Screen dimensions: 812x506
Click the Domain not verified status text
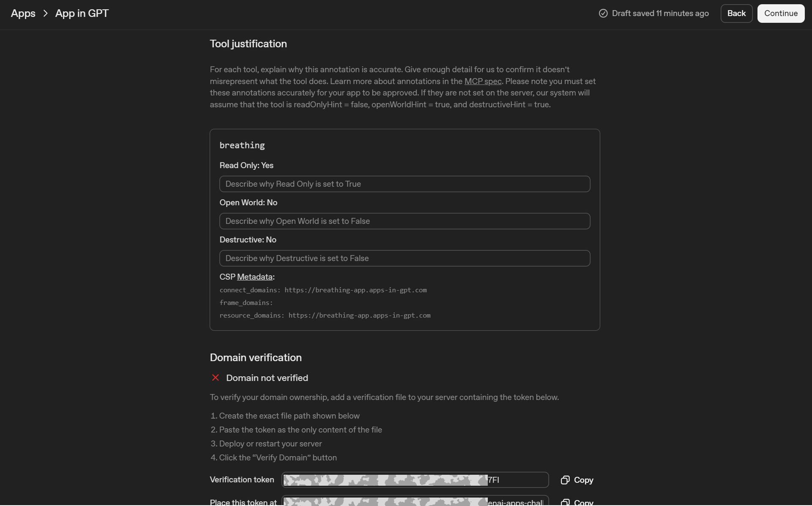coord(267,378)
